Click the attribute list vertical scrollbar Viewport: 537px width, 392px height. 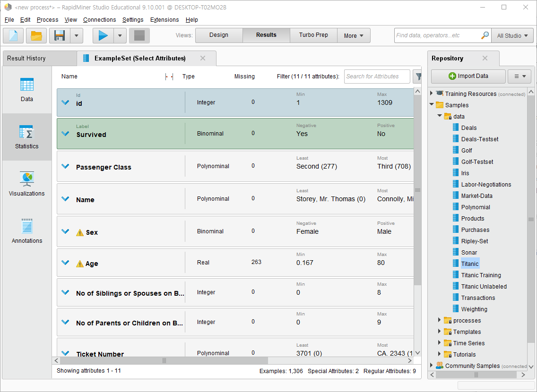click(417, 190)
